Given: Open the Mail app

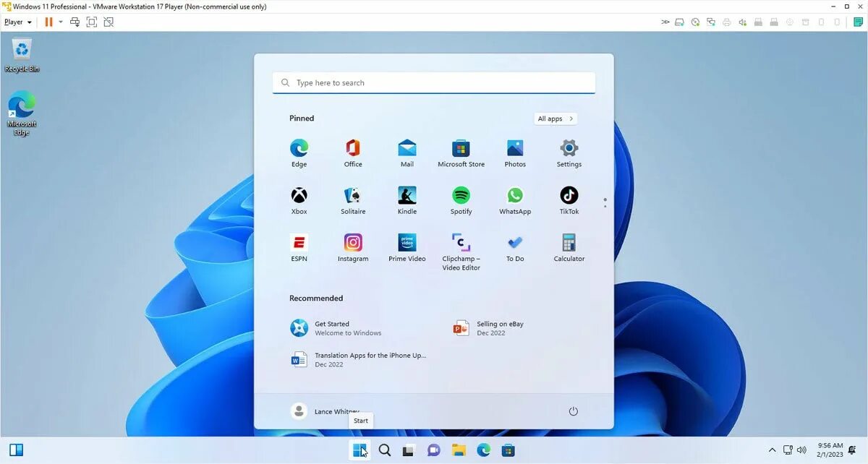Looking at the screenshot, I should [x=407, y=153].
